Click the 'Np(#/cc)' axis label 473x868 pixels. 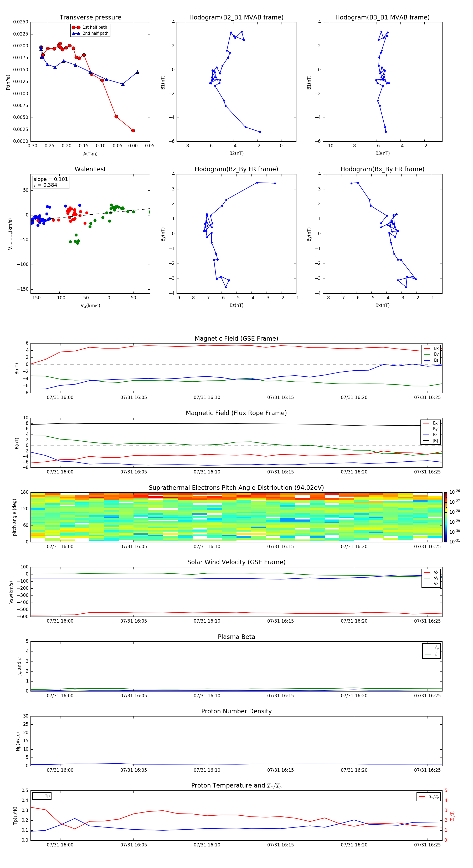tap(18, 741)
